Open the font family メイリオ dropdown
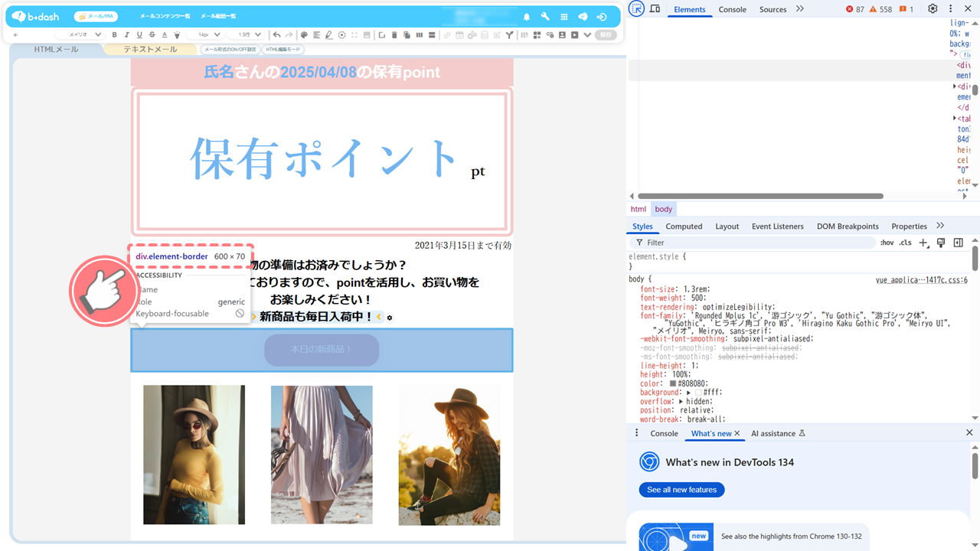Image resolution: width=980 pixels, height=551 pixels. pos(80,34)
